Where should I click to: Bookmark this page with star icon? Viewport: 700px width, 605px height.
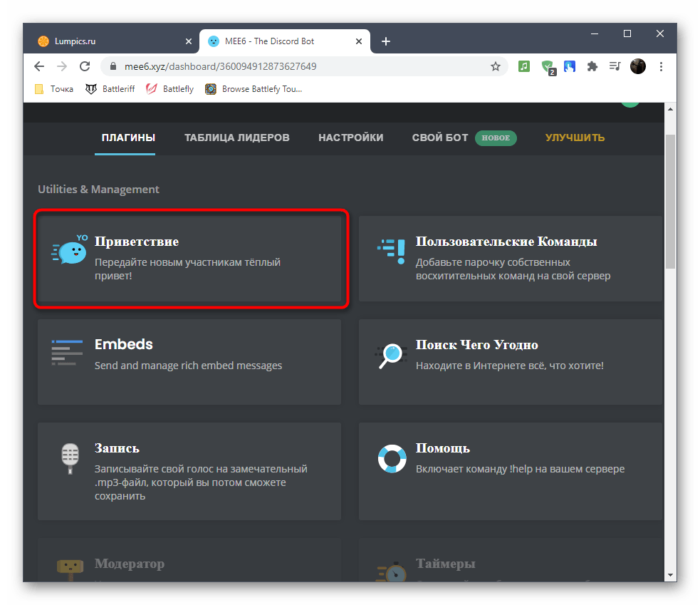(x=495, y=66)
